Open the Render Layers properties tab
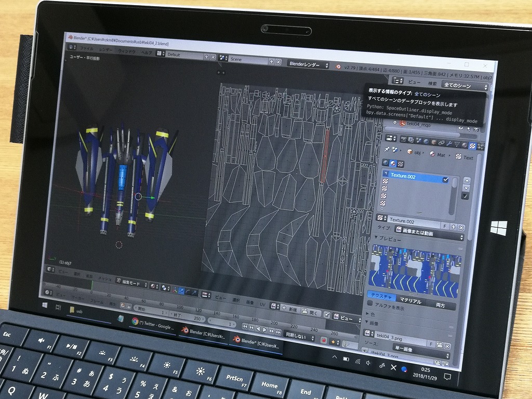The image size is (532, 399). pyautogui.click(x=411, y=140)
